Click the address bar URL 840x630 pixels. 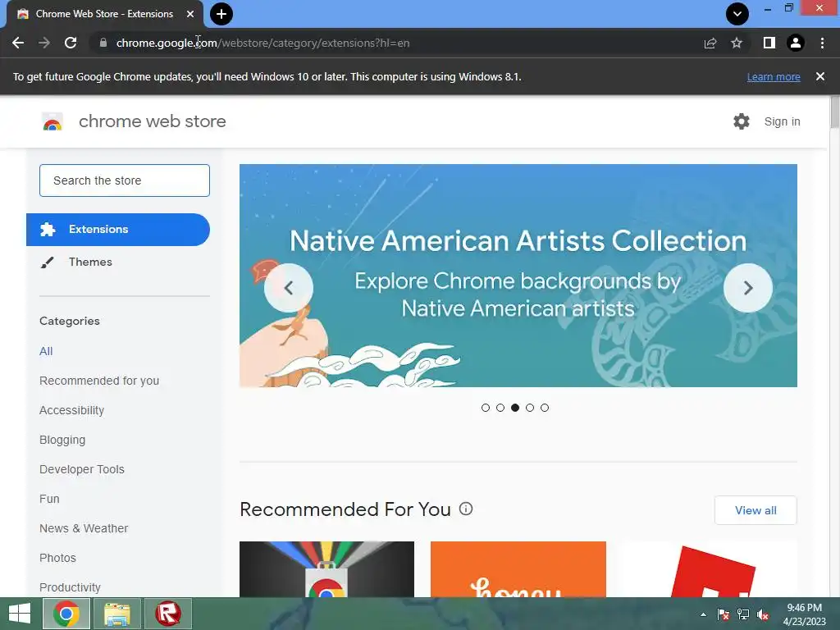pos(262,43)
